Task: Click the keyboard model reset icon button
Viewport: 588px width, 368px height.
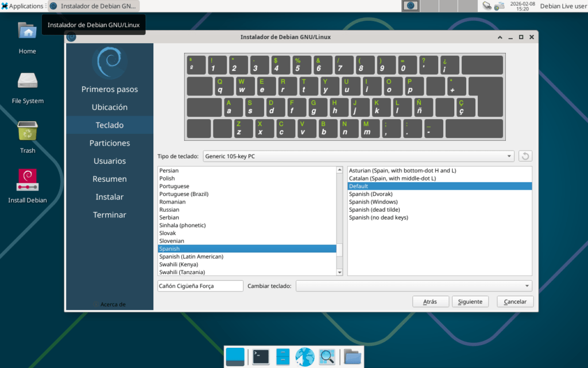Action: click(525, 156)
